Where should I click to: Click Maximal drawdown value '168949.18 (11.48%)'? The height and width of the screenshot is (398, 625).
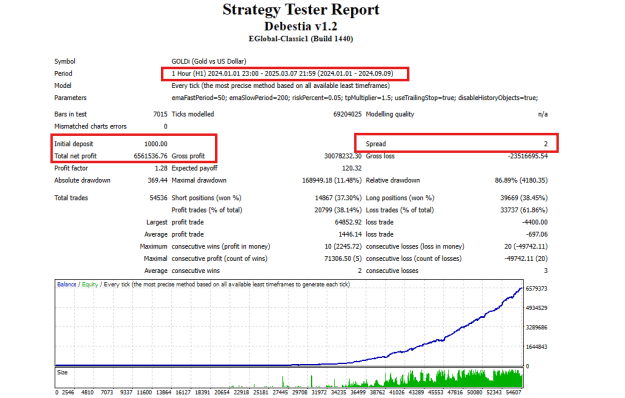pyautogui.click(x=332, y=180)
